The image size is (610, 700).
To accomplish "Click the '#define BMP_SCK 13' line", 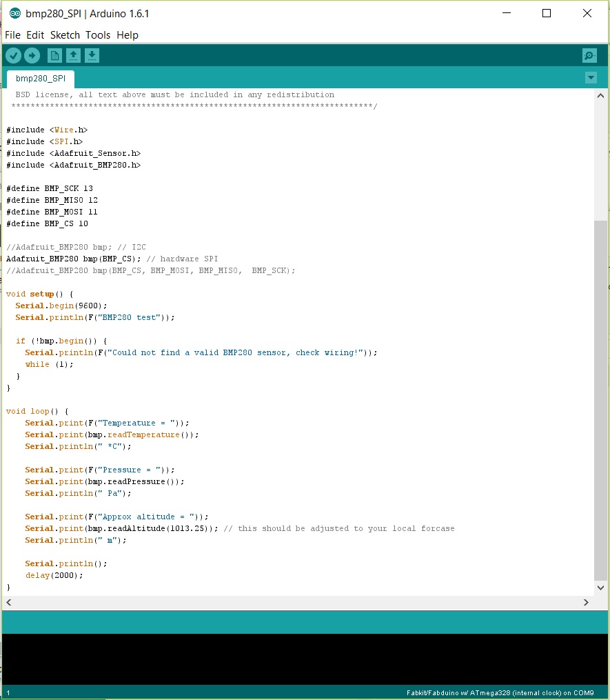I will [50, 188].
